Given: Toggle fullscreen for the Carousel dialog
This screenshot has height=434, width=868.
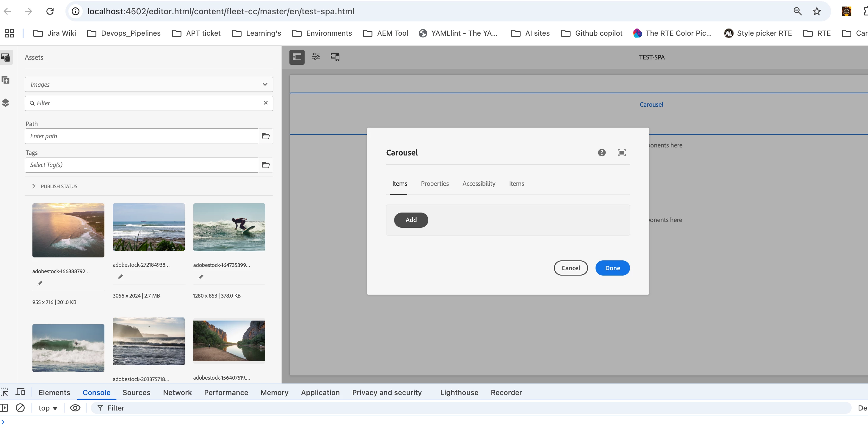Looking at the screenshot, I should pos(621,152).
